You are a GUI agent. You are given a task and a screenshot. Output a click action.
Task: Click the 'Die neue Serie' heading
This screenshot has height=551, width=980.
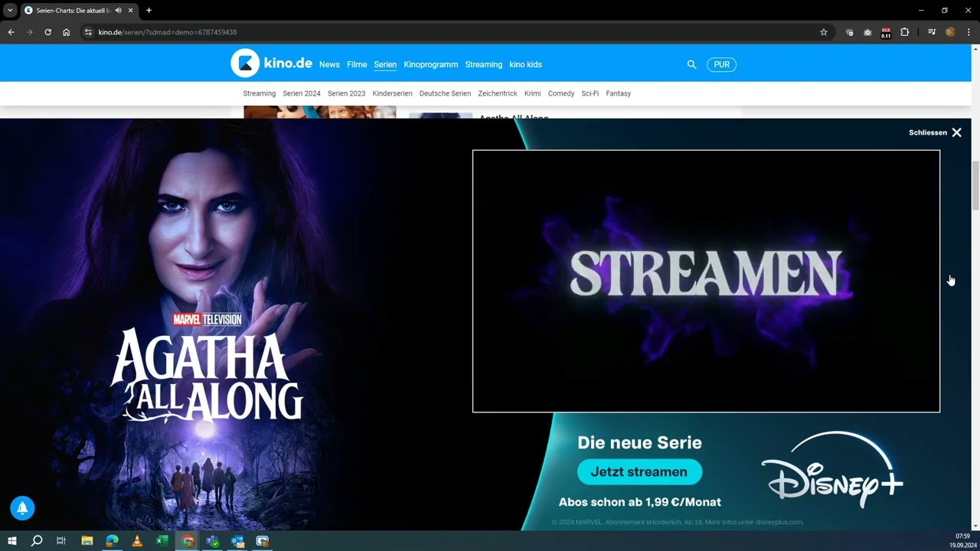tap(639, 442)
